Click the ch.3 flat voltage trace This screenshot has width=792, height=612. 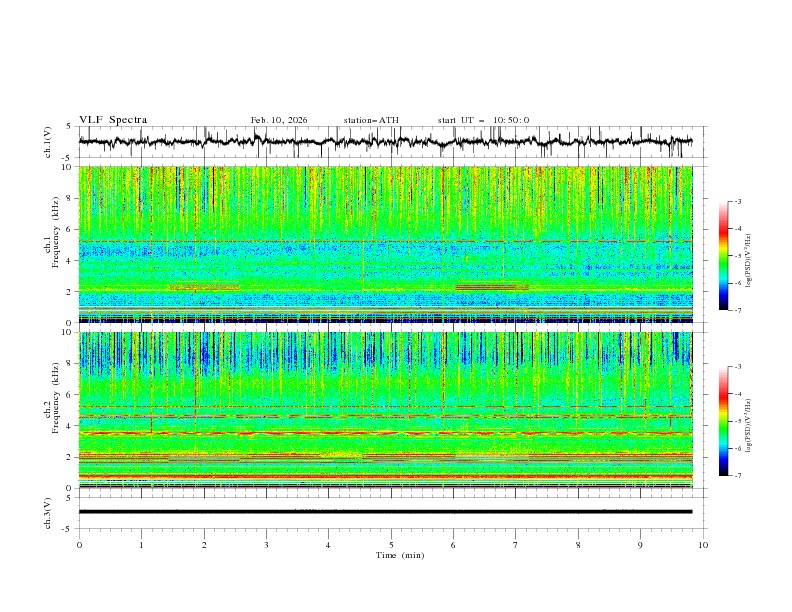click(385, 512)
